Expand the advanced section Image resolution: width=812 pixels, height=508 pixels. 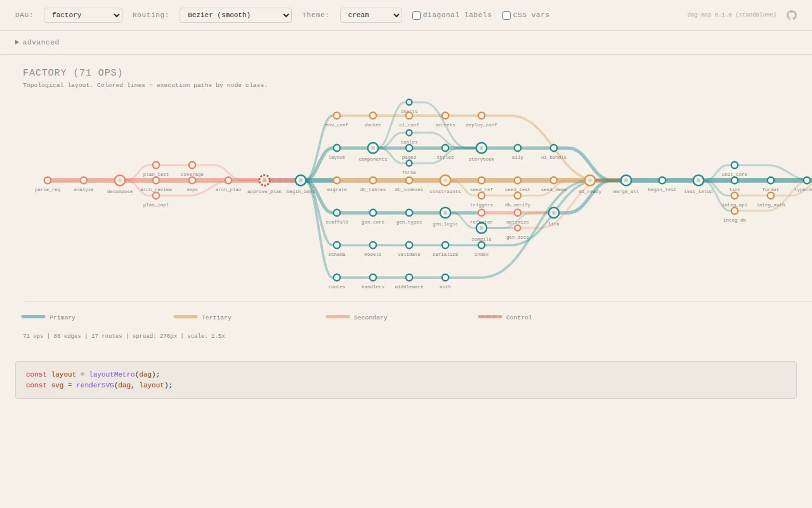(x=37, y=43)
